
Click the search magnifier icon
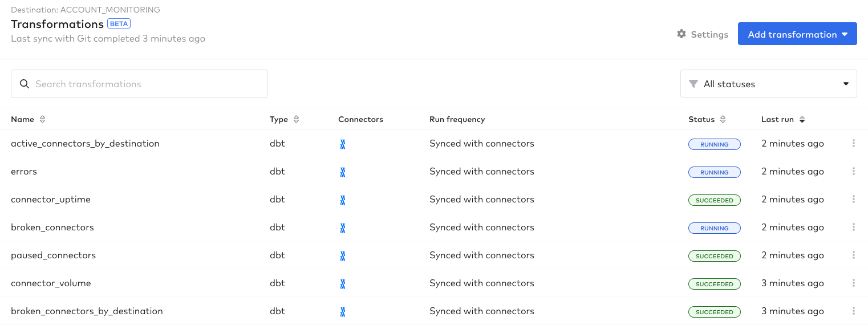click(25, 84)
